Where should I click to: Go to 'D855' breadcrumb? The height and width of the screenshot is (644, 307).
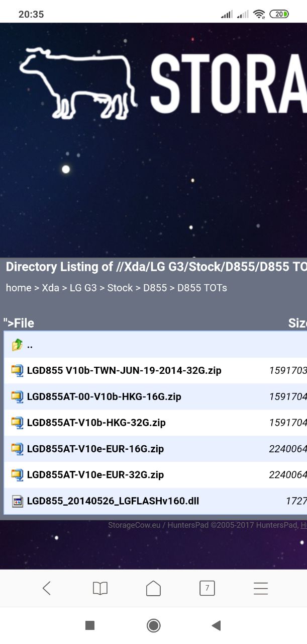pos(155,288)
